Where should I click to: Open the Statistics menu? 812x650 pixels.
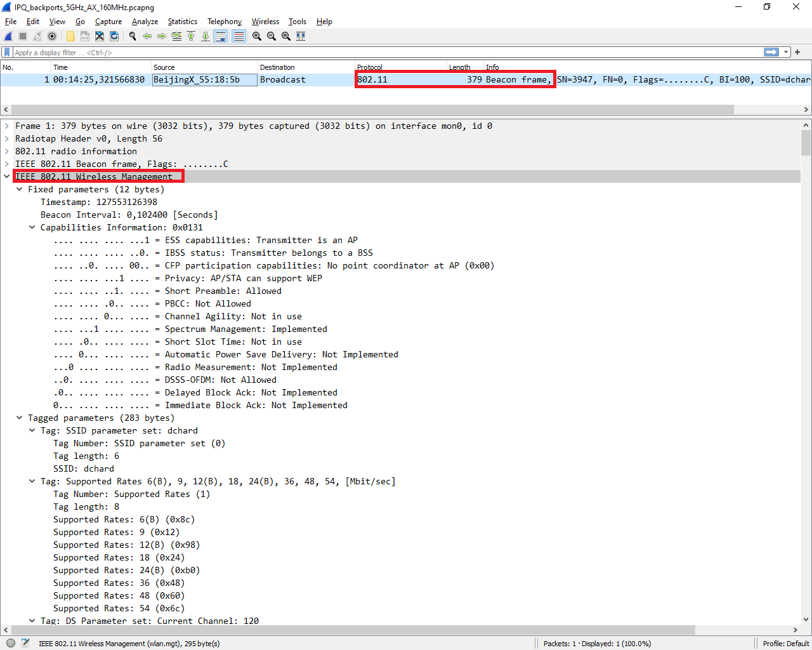coord(182,22)
